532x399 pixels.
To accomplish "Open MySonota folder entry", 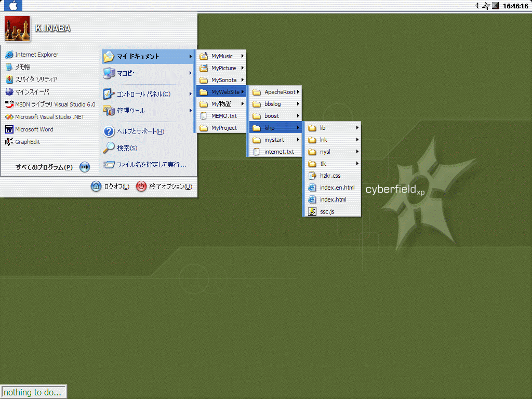I will (221, 80).
